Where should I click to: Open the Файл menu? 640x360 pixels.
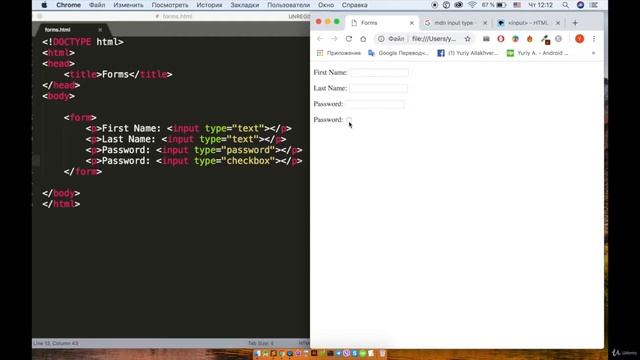pos(97,5)
